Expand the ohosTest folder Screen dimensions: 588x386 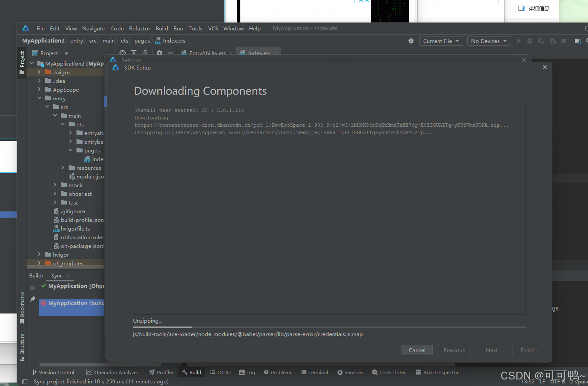[55, 194]
